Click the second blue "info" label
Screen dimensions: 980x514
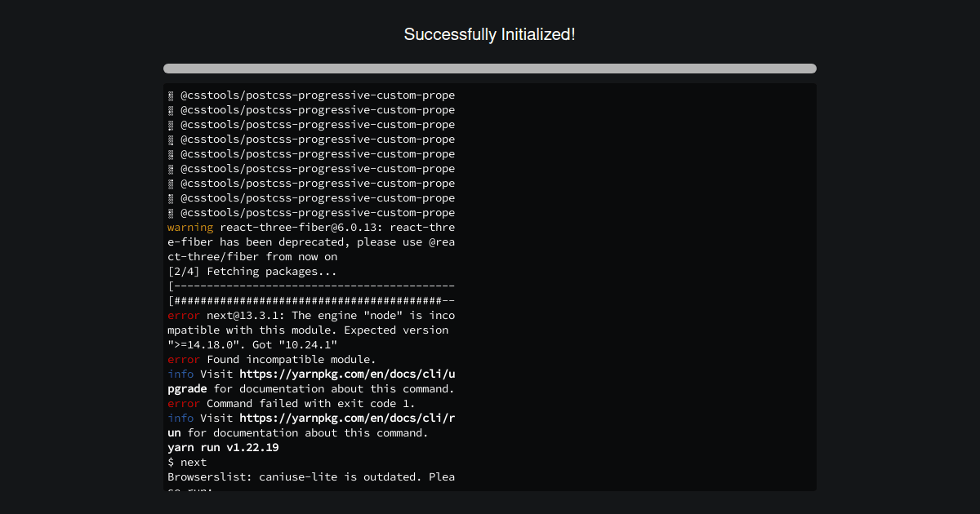(180, 419)
